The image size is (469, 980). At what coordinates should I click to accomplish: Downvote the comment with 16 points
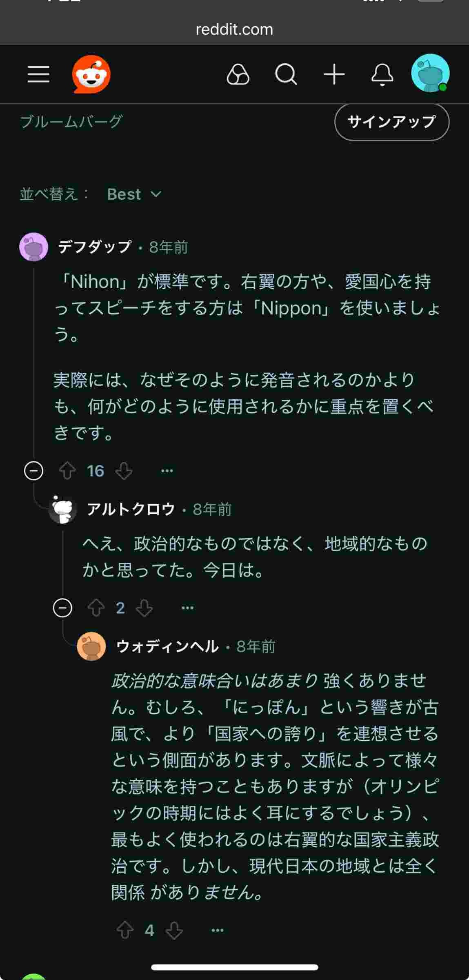pos(124,471)
